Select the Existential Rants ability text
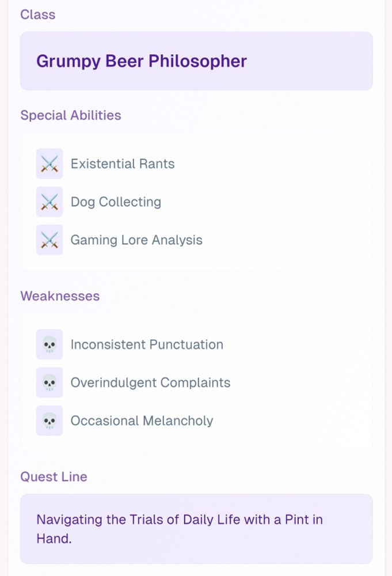This screenshot has height=576, width=392. pos(123,164)
